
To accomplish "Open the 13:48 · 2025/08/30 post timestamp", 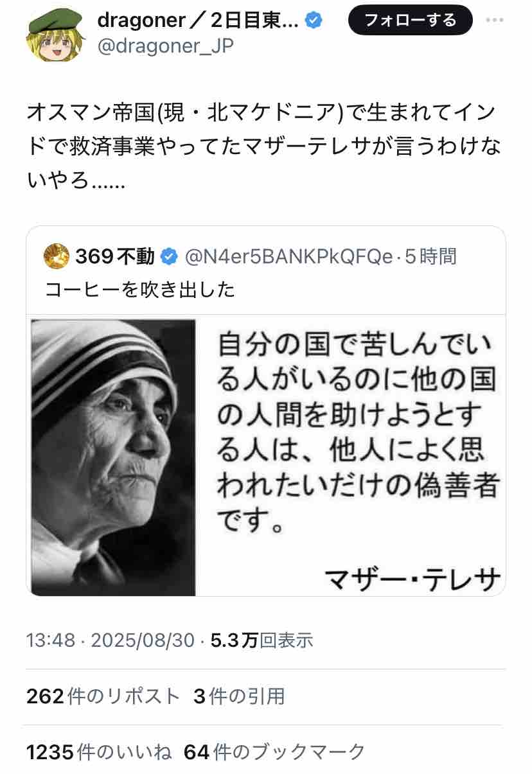I will click(x=110, y=640).
